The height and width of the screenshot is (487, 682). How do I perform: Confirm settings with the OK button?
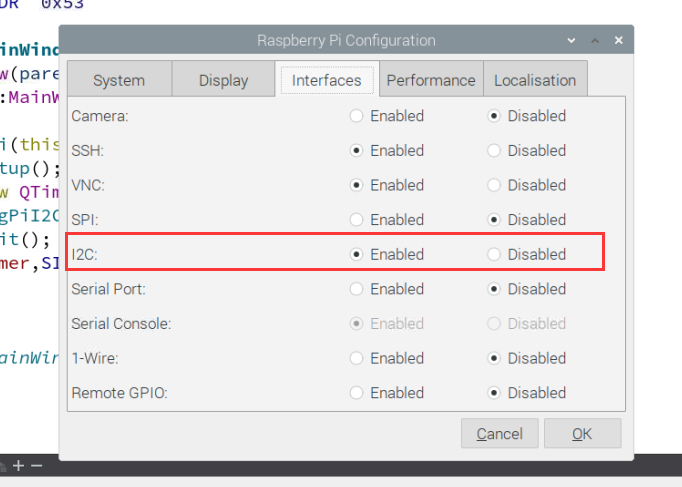click(582, 434)
